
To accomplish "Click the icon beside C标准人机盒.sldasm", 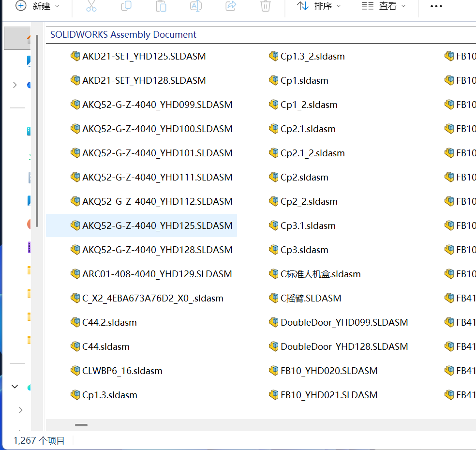I will [x=273, y=274].
